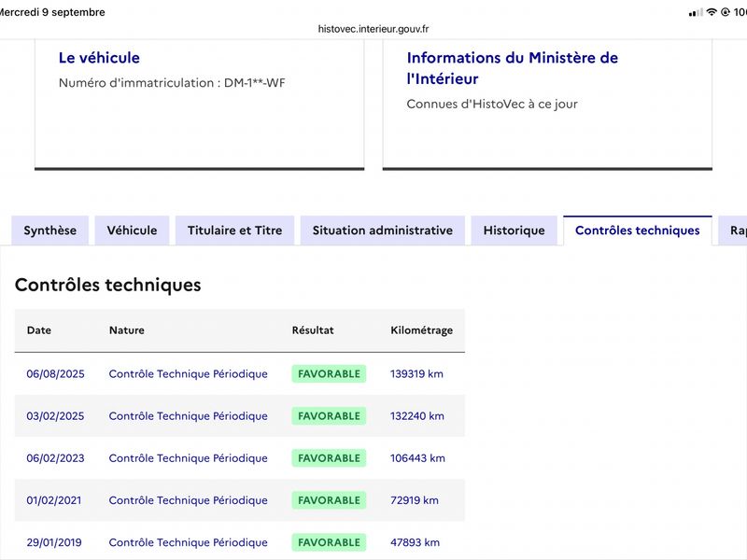Screen dimensions: 747x560
Task: Tap the histovec.interieur.gouv.fr address bar
Action: pyautogui.click(x=373, y=29)
